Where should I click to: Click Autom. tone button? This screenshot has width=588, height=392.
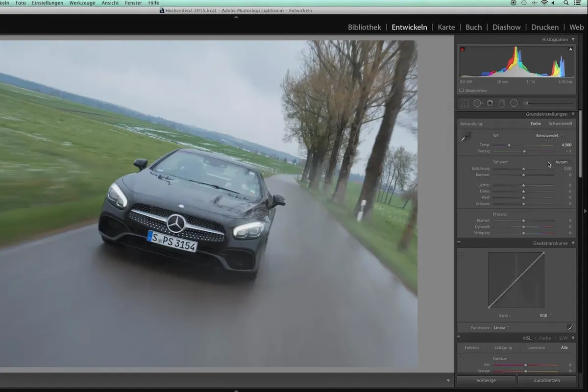coord(562,162)
